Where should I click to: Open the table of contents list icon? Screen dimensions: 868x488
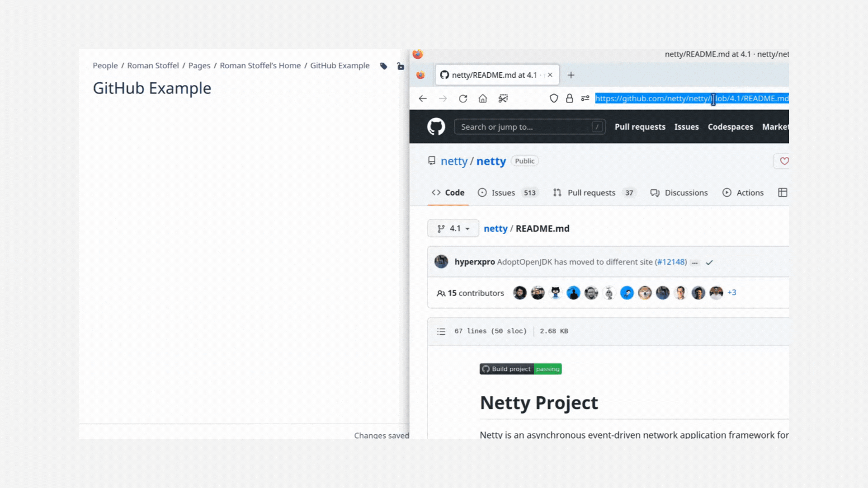[441, 331]
